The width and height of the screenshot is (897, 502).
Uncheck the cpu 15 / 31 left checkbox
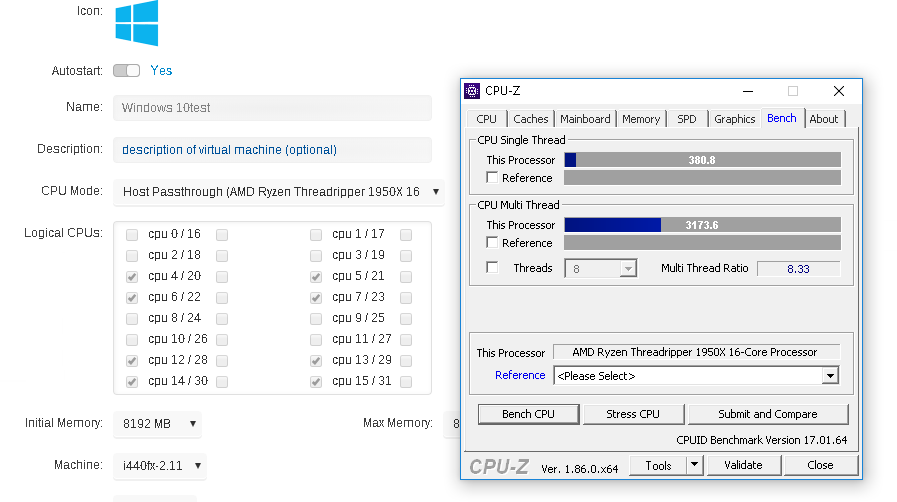(316, 381)
